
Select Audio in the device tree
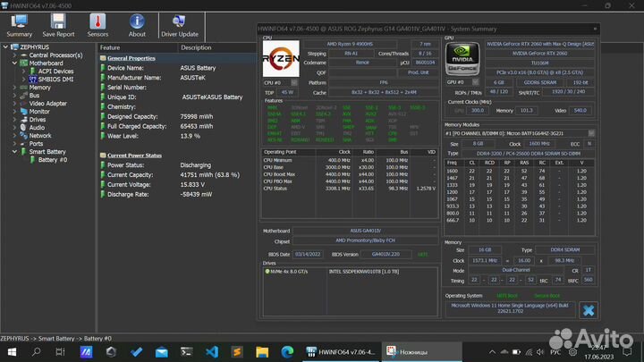pos(37,128)
